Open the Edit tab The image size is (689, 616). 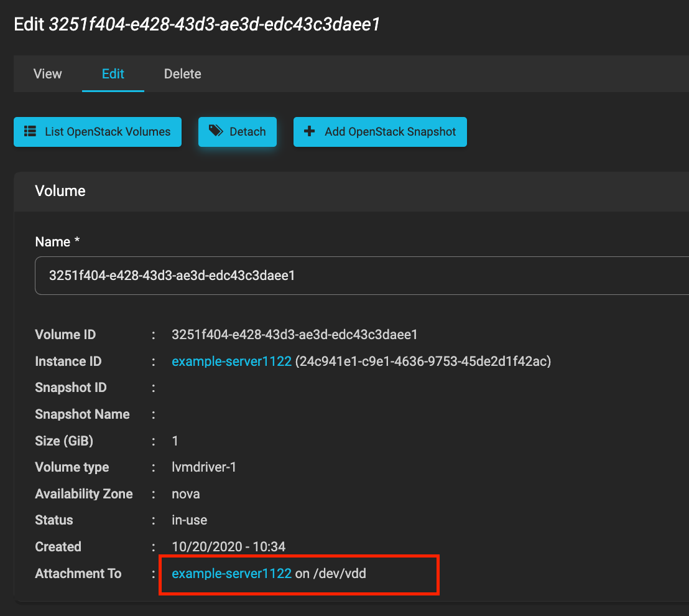click(x=113, y=73)
